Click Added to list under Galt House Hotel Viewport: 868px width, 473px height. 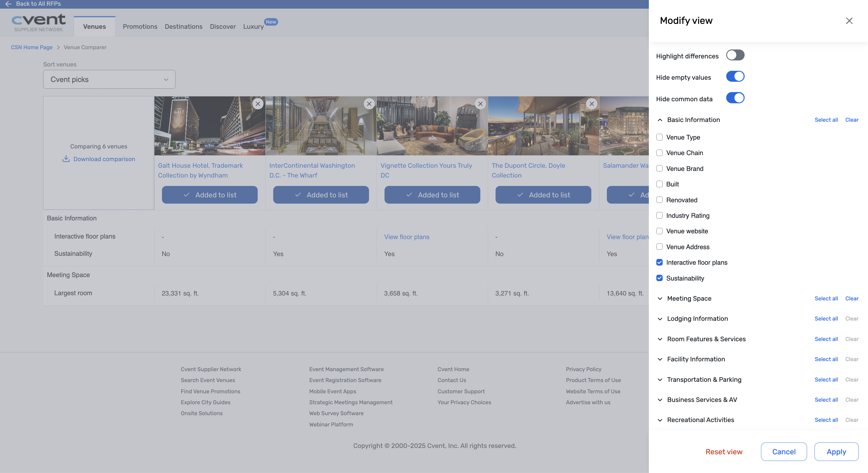(210, 195)
